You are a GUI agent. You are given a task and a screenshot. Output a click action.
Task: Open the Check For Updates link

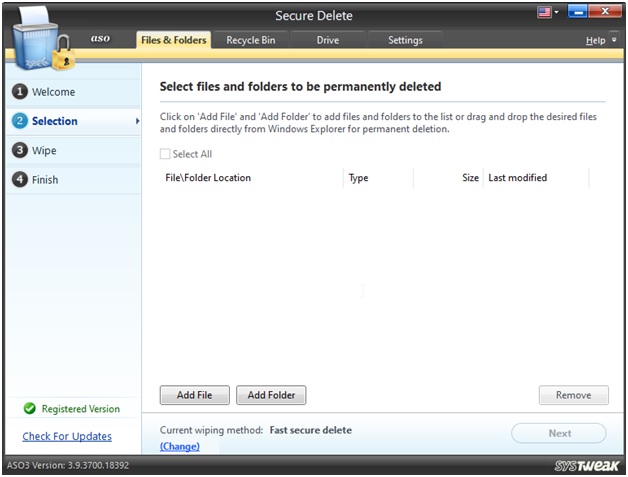(67, 436)
